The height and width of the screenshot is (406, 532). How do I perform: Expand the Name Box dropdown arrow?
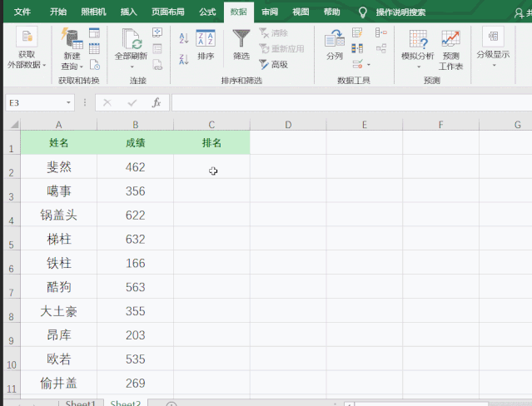tap(68, 103)
